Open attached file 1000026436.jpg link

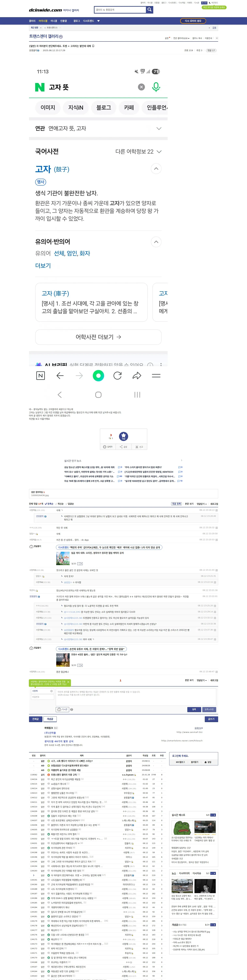click(40, 495)
